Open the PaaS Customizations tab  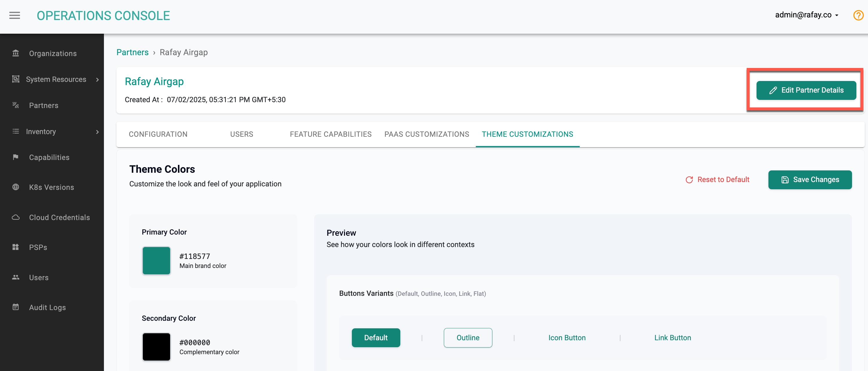click(x=426, y=134)
